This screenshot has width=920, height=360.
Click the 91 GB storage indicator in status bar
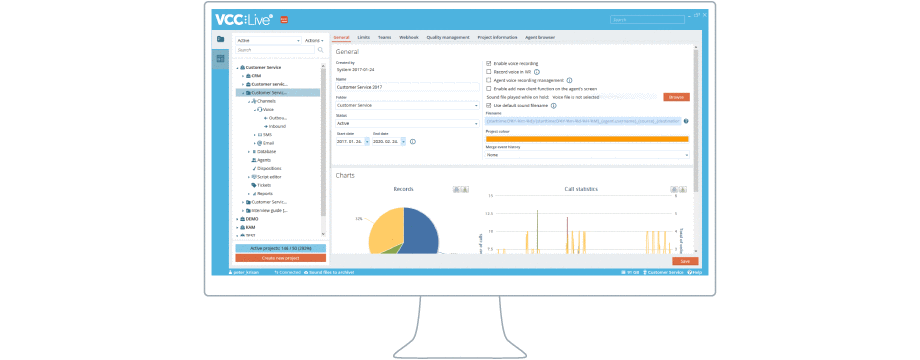coord(630,273)
